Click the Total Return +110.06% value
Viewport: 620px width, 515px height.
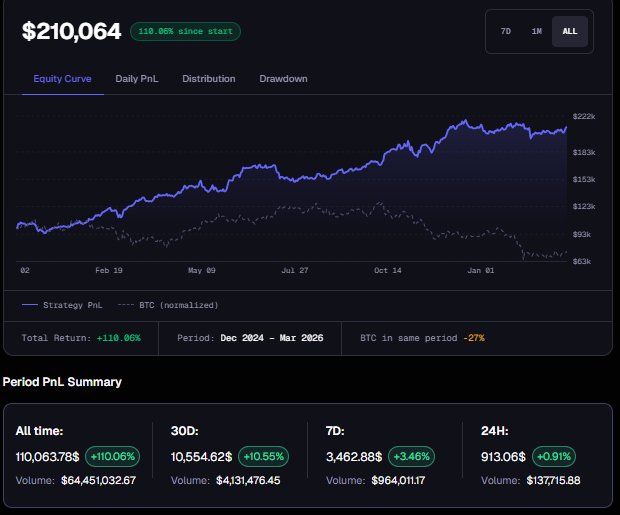tap(119, 338)
